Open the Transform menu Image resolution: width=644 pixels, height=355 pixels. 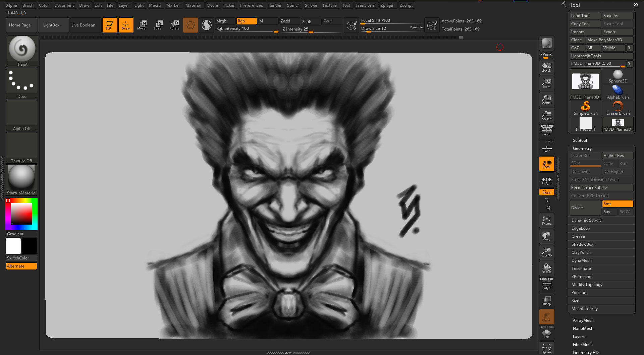[365, 5]
